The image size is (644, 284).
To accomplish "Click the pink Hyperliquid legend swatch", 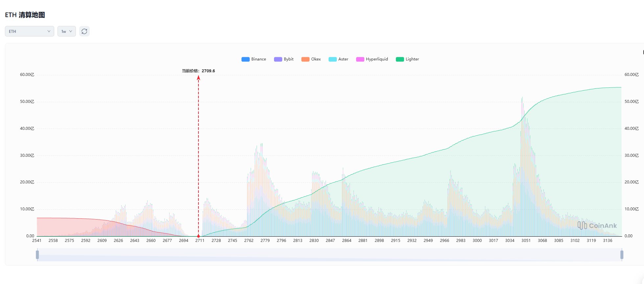I will tap(360, 59).
